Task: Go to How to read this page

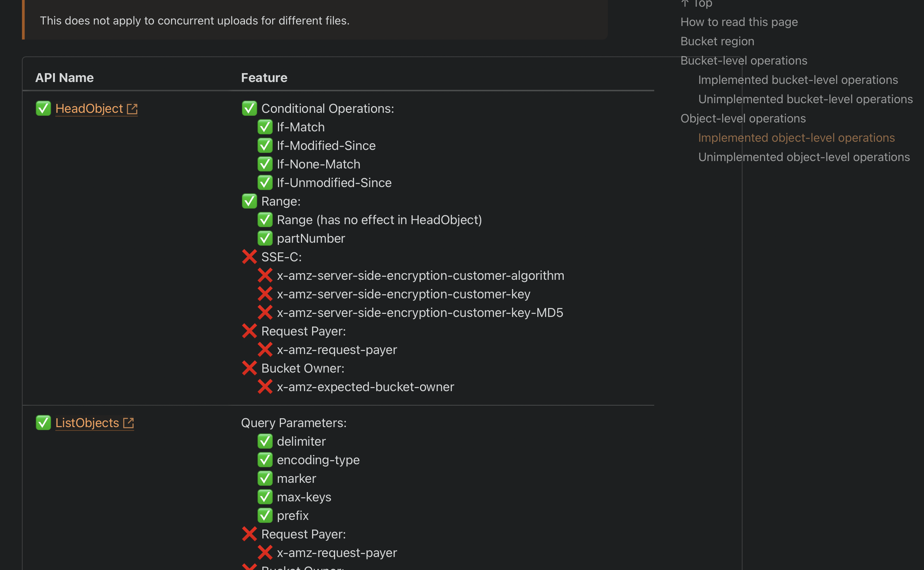Action: pos(739,22)
